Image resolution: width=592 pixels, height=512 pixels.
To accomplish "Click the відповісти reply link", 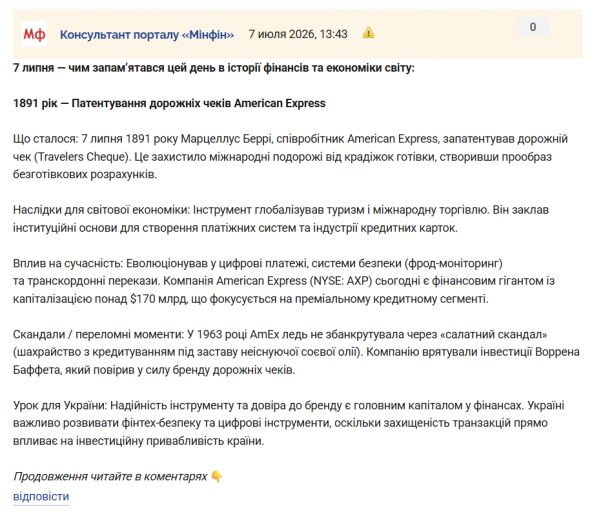I will point(41,496).
